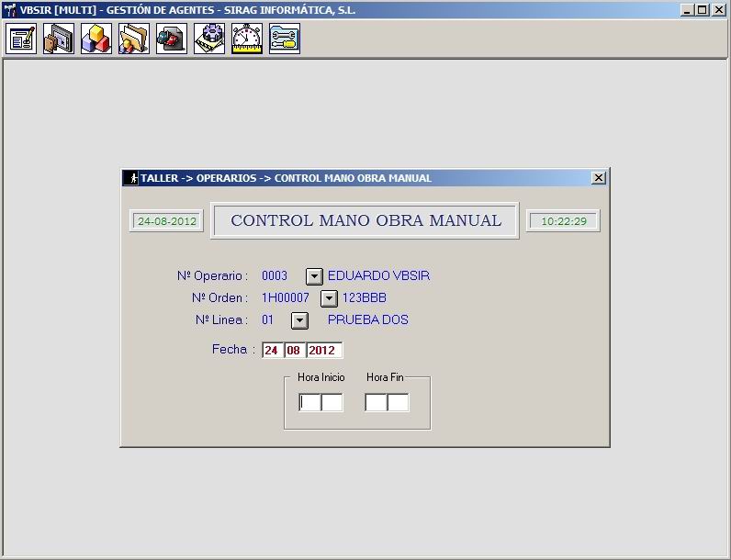Expand the Nº Linea dropdown
This screenshot has height=560, width=731.
pos(299,320)
